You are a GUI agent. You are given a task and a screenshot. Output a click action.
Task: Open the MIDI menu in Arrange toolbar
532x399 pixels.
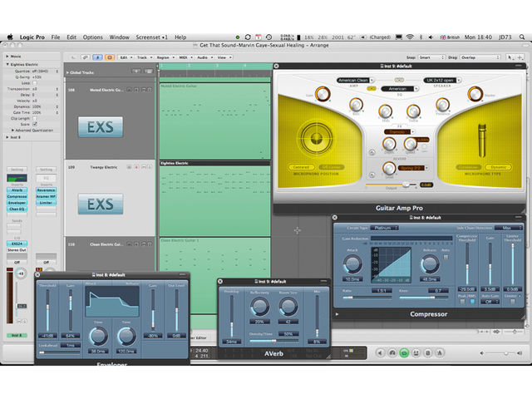(x=185, y=57)
